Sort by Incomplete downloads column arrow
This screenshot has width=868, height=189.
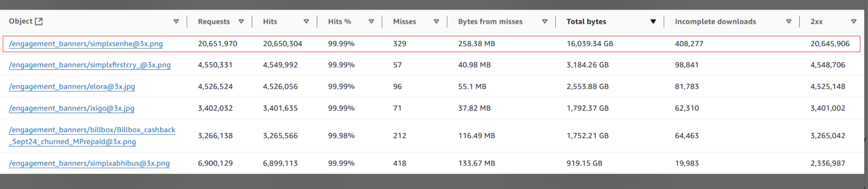tap(788, 22)
